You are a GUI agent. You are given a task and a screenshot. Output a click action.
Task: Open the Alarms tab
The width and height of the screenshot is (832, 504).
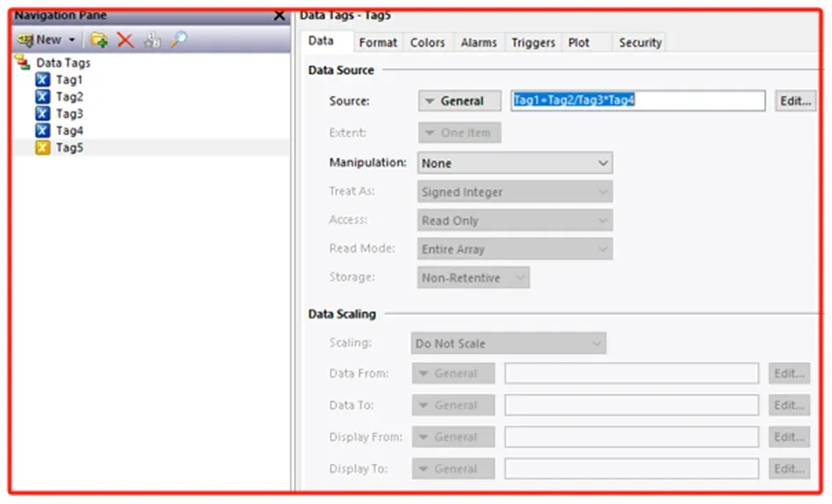pos(478,42)
